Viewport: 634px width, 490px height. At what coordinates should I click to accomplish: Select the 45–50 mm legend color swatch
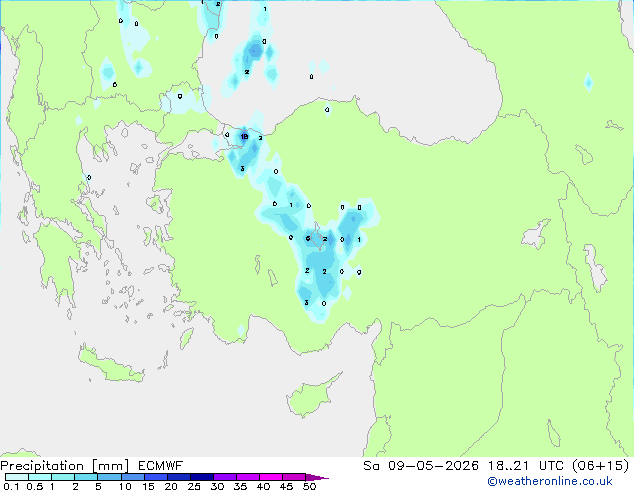point(293,477)
